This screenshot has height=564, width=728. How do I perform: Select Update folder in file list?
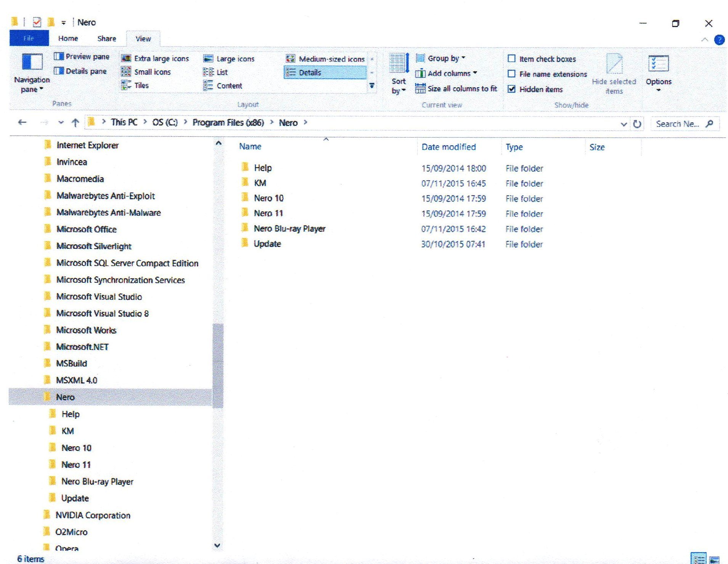267,244
